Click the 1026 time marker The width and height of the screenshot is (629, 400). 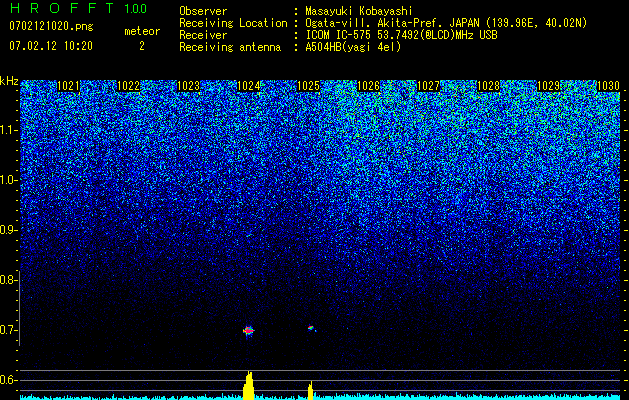[x=368, y=86]
